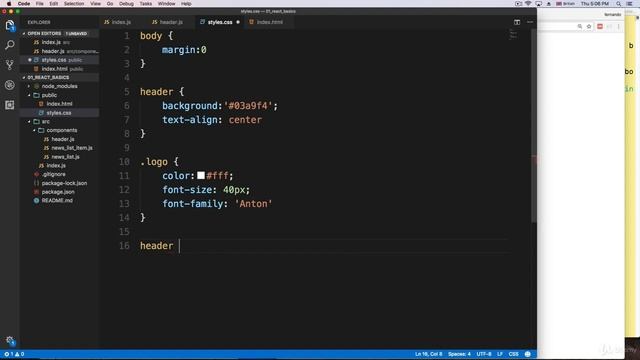
Task: Expand the node_modules folder
Action: [x=29, y=87]
